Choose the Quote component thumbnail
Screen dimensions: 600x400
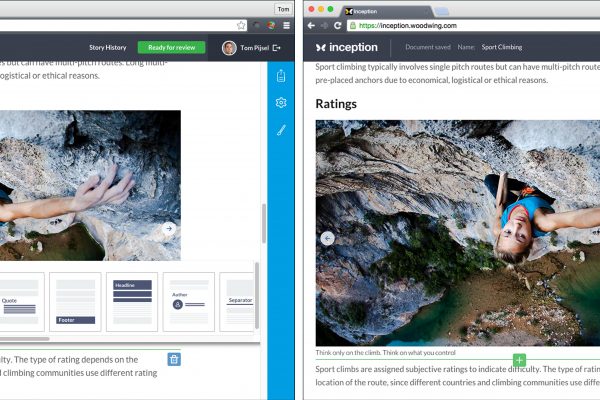20,302
